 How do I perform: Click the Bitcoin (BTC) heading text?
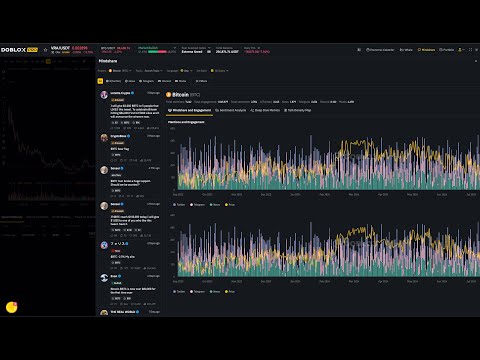coord(186,95)
